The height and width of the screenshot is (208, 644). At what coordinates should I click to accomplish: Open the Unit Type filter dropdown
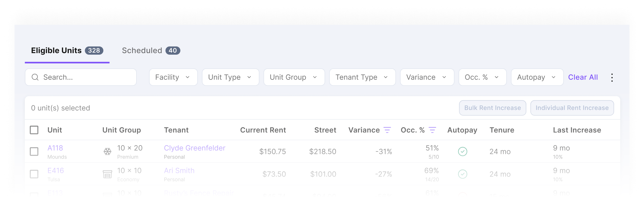point(230,77)
